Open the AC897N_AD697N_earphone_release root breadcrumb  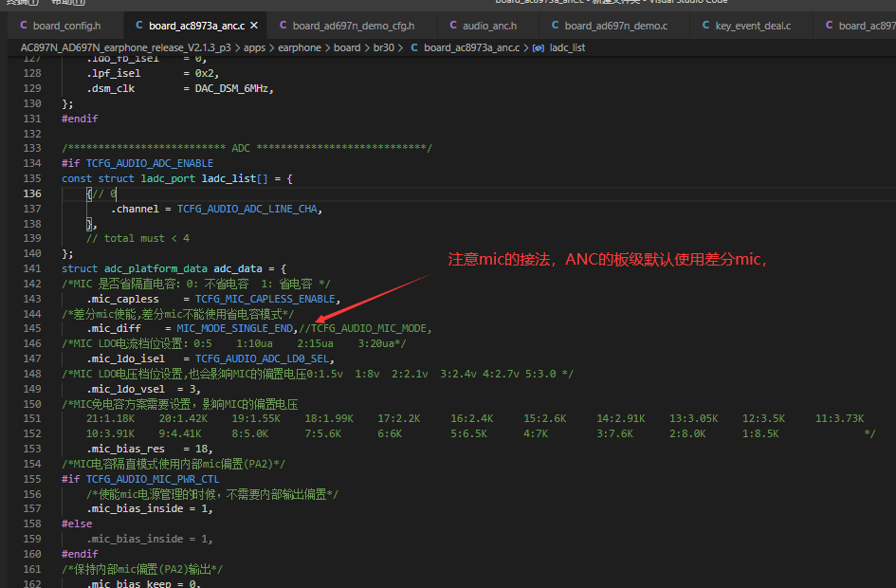(x=126, y=47)
